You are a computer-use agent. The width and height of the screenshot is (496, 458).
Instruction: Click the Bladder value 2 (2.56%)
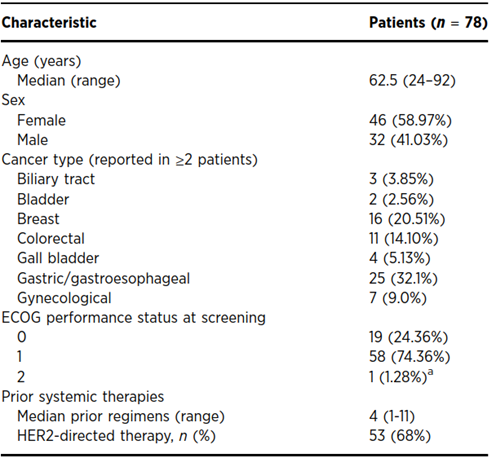401,199
